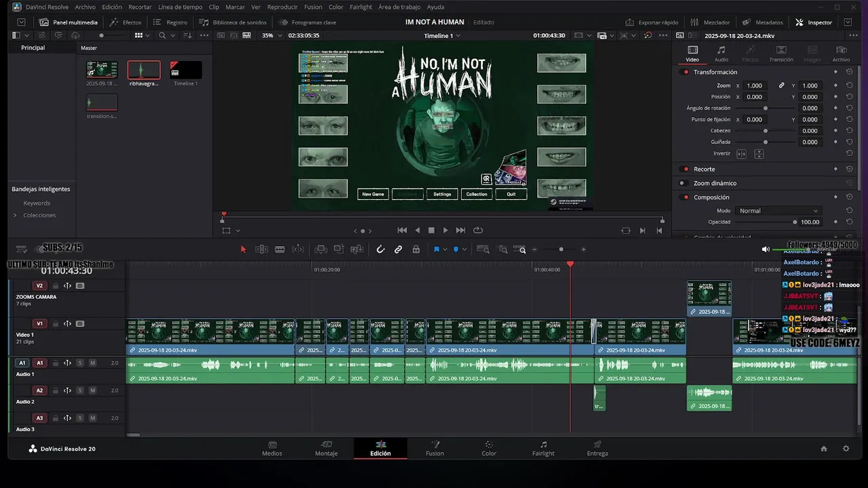Flip clip vertically in Invertir row
This screenshot has width=868, height=488.
759,154
